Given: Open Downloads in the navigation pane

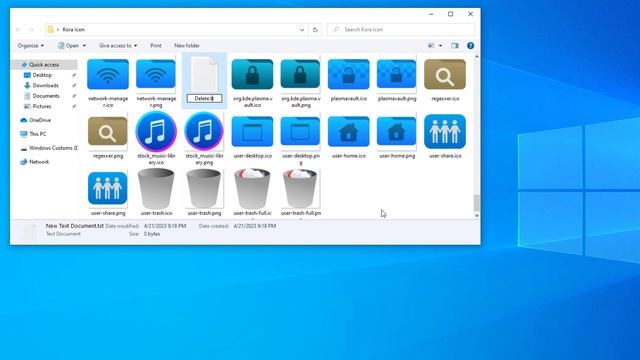Looking at the screenshot, I should (x=45, y=85).
